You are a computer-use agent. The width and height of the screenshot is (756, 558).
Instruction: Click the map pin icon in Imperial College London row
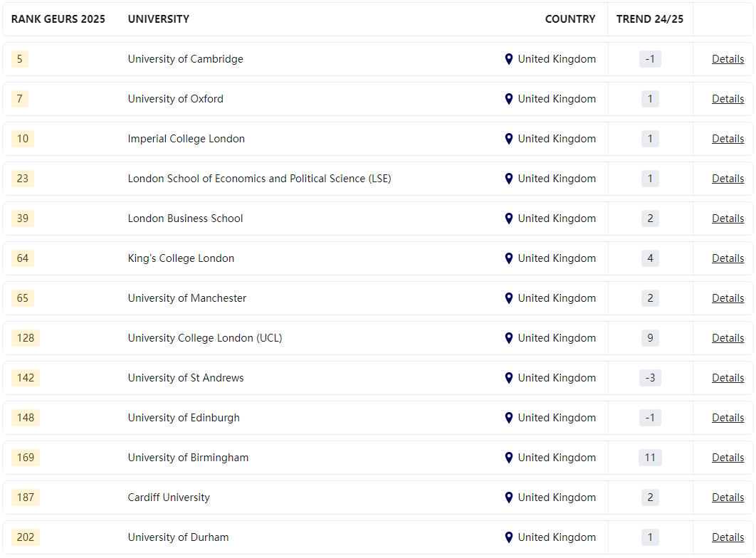click(x=509, y=139)
